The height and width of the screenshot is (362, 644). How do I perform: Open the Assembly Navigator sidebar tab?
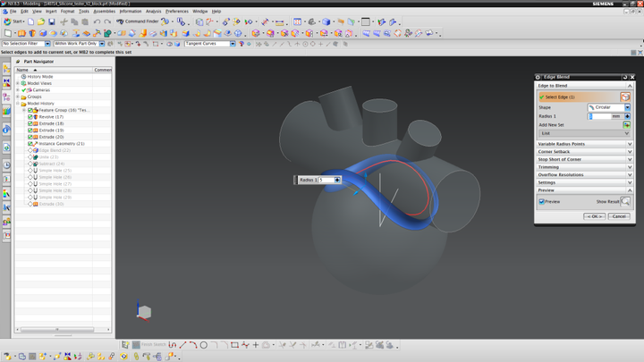6,69
